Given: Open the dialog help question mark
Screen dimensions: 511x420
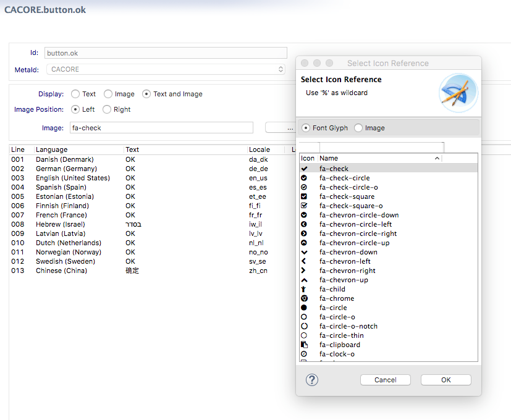Looking at the screenshot, I should pyautogui.click(x=312, y=380).
